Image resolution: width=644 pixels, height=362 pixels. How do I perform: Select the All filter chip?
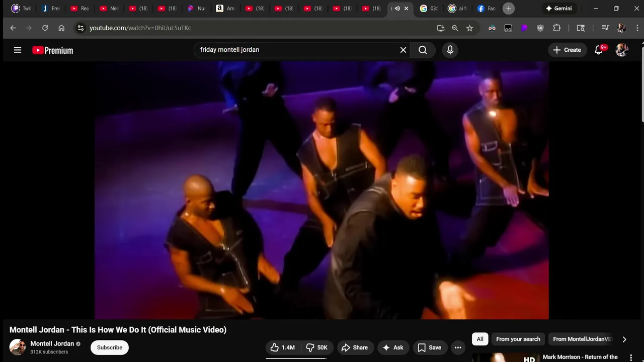tap(480, 339)
